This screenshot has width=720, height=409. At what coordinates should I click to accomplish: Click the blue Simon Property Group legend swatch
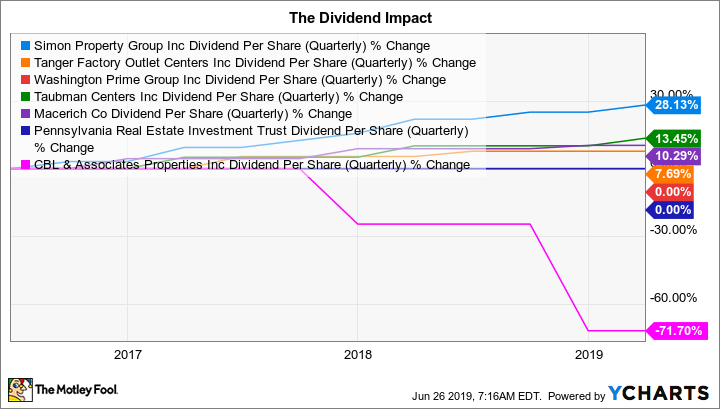(x=25, y=45)
